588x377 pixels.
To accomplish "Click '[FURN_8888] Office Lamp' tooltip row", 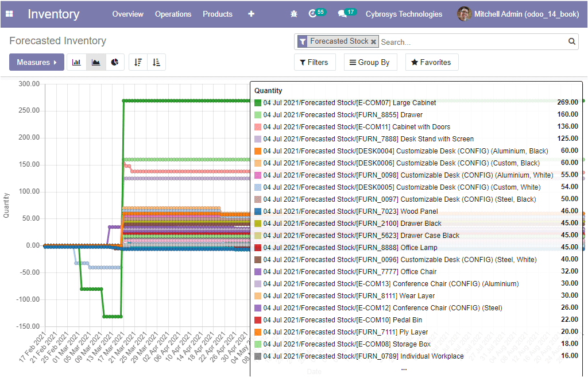I will [416, 247].
